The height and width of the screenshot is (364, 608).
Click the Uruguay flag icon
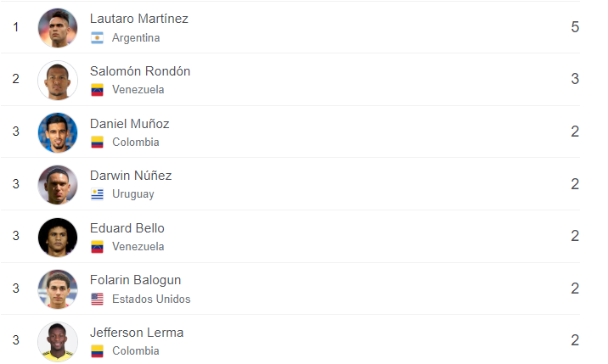click(x=97, y=194)
